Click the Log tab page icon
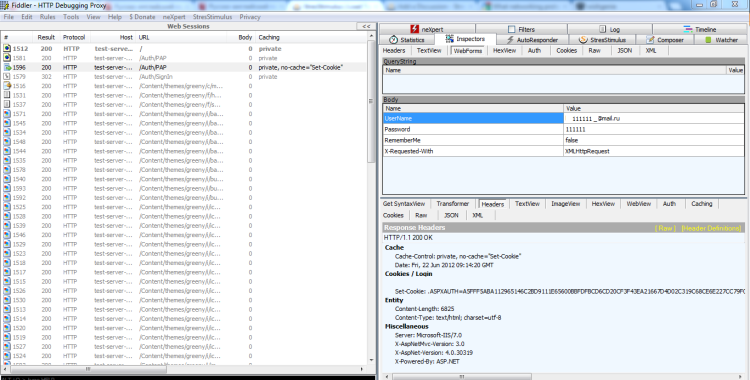 (x=602, y=29)
